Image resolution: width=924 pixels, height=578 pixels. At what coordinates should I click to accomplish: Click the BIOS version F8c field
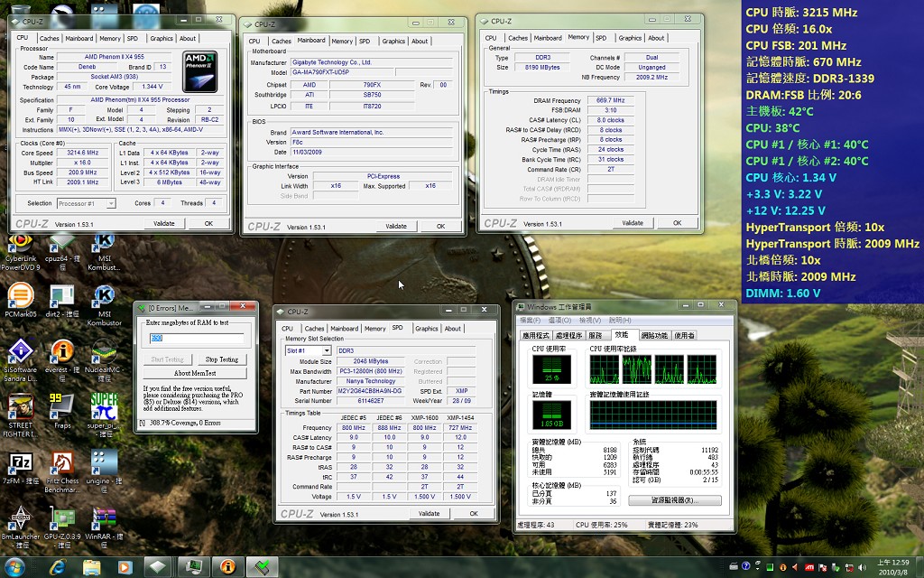click(372, 142)
